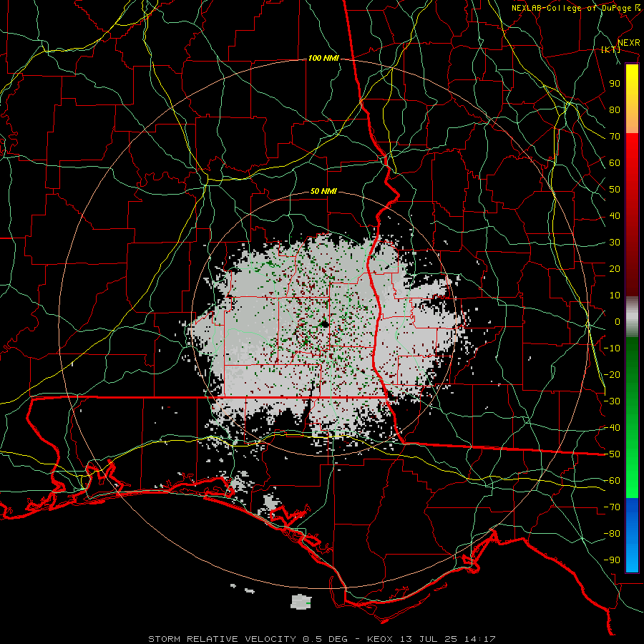Click the -80 value on the scale
Viewport: 644px width, 644px height.
[x=612, y=534]
